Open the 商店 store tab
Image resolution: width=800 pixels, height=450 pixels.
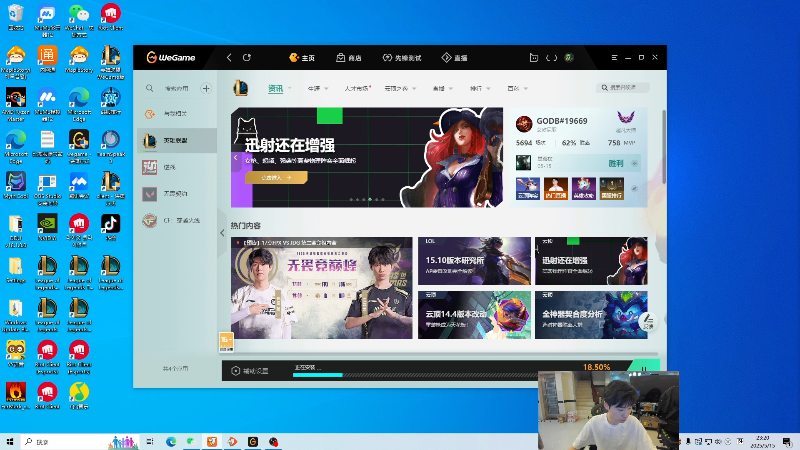coord(349,58)
